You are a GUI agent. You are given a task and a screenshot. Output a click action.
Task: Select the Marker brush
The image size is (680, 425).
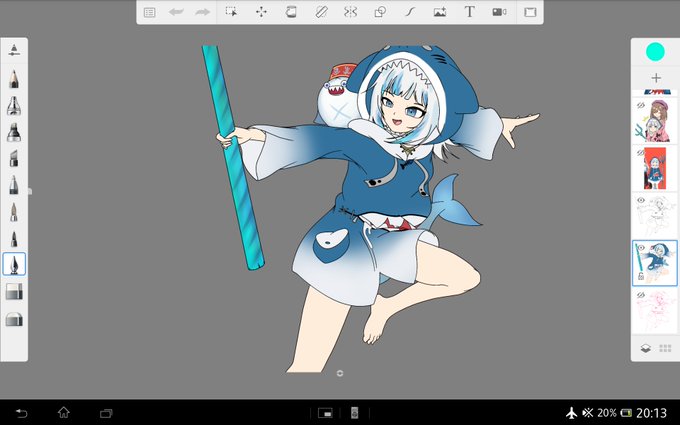pyautogui.click(x=14, y=132)
